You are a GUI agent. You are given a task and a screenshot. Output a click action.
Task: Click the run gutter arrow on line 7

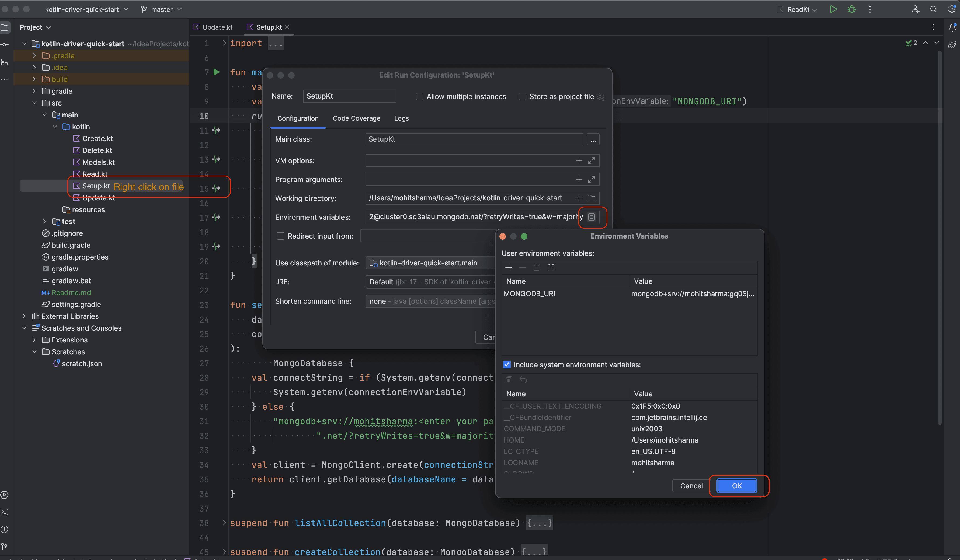[216, 72]
